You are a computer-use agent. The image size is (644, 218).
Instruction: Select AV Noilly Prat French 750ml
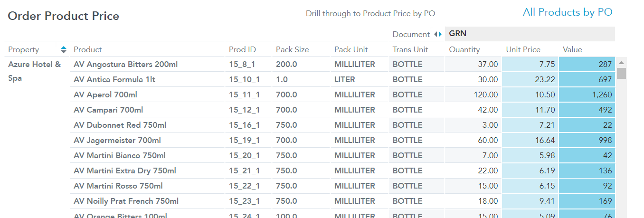click(x=126, y=201)
